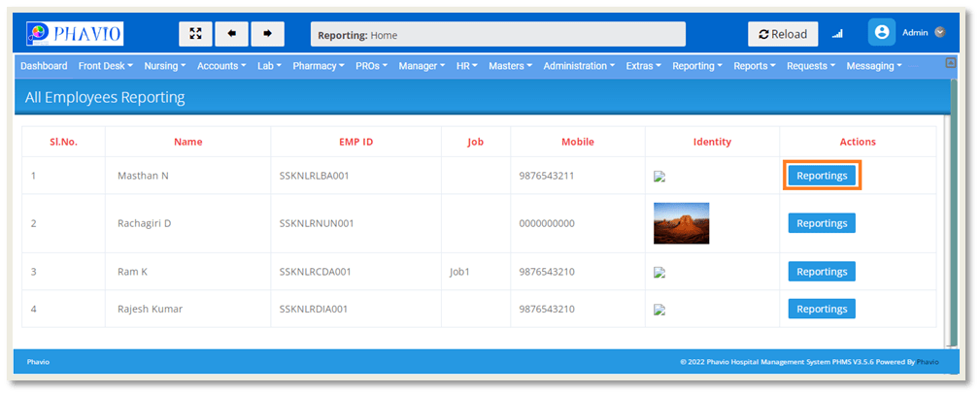This screenshot has width=980, height=395.
Task: Expand the Lab menu
Action: [x=269, y=66]
